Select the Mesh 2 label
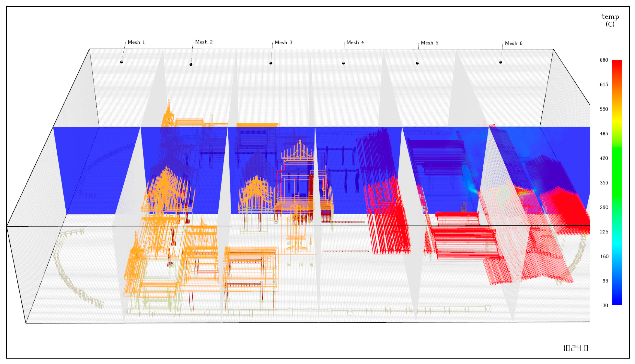 (x=204, y=42)
